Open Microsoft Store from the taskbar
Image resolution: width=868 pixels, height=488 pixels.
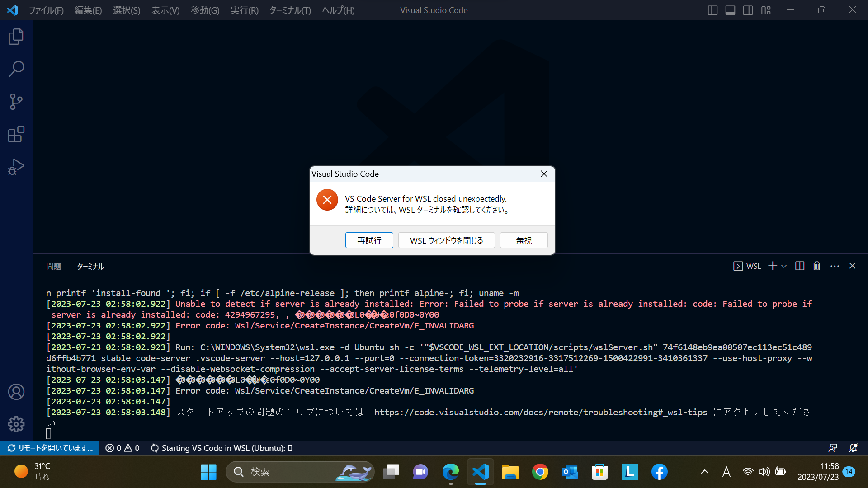(599, 472)
